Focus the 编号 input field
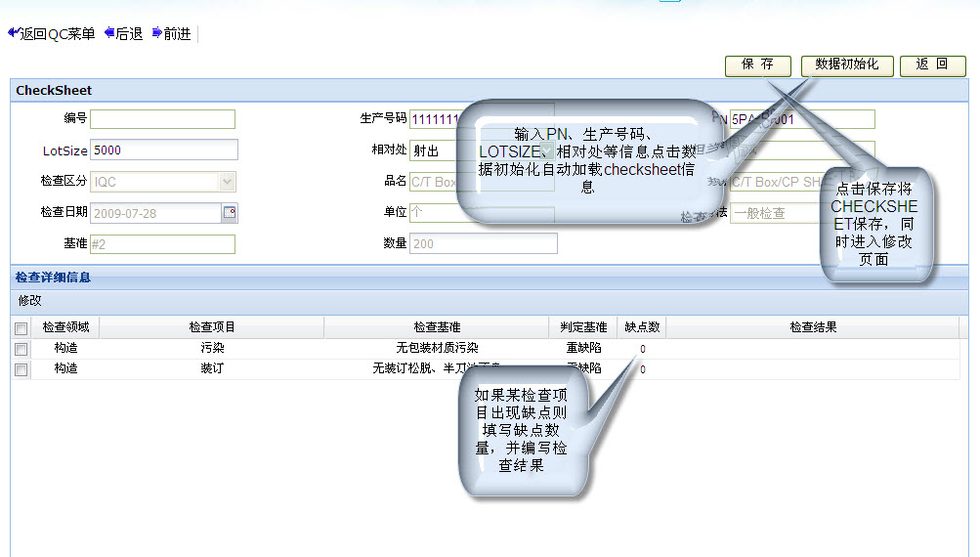Screen dimensions: 980x557 tap(162, 119)
